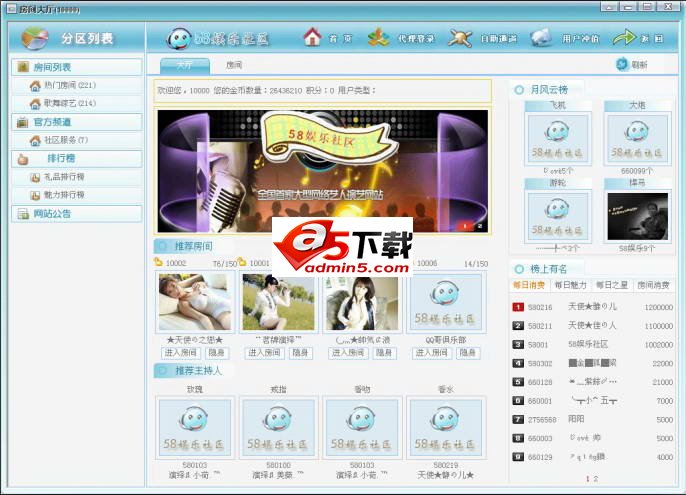Select the 每日之星 ranking tab
The height and width of the screenshot is (495, 686).
(612, 285)
